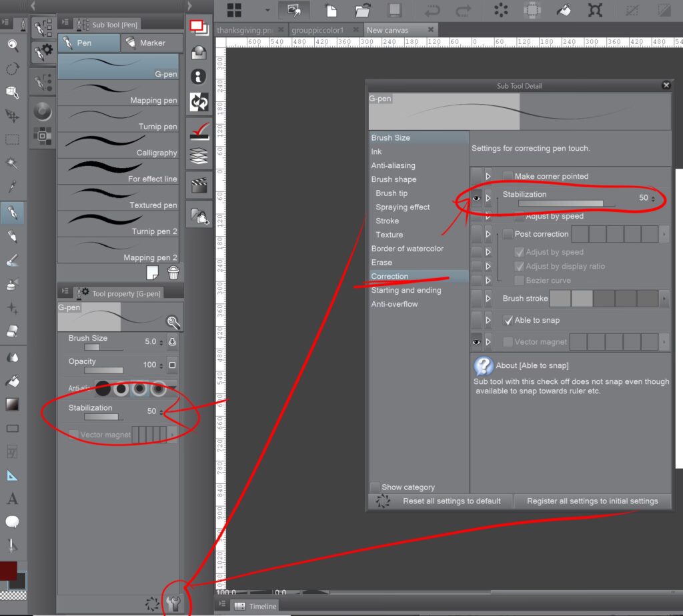Screen dimensions: 683x616
Task: Enable the Make corner pointed checkbox
Action: pyautogui.click(x=508, y=176)
